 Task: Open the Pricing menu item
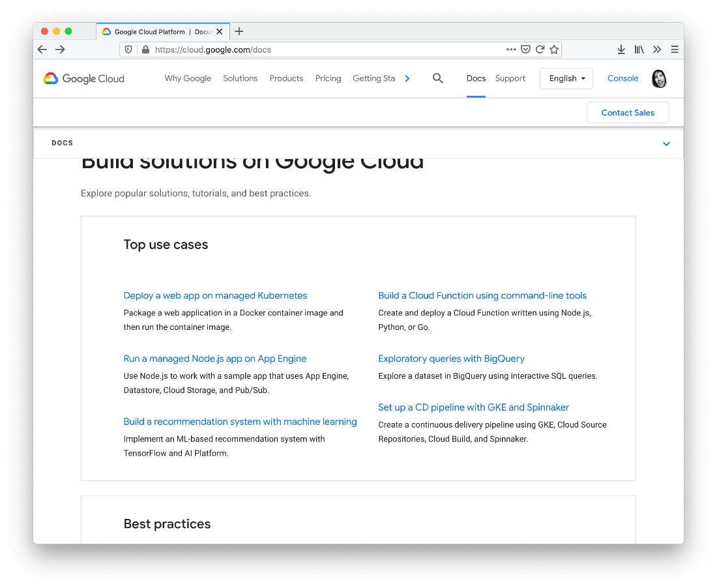coord(328,78)
